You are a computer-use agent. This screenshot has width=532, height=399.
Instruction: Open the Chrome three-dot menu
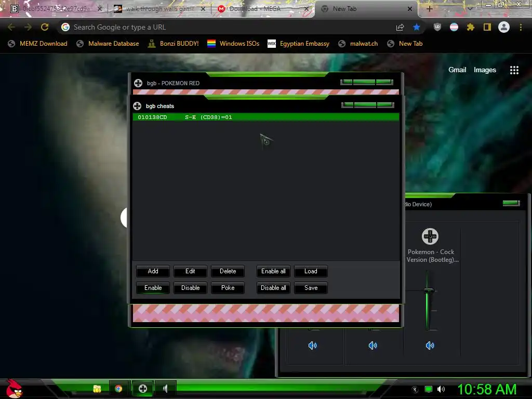[x=521, y=27]
